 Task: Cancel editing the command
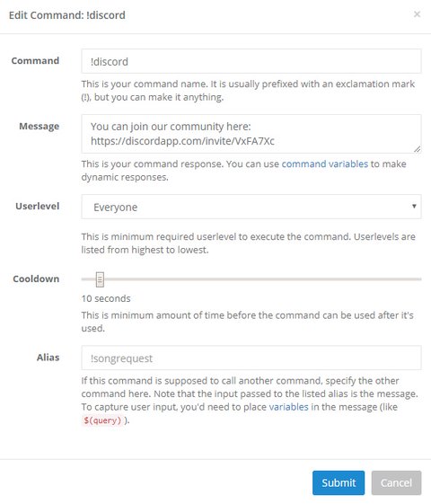396,482
